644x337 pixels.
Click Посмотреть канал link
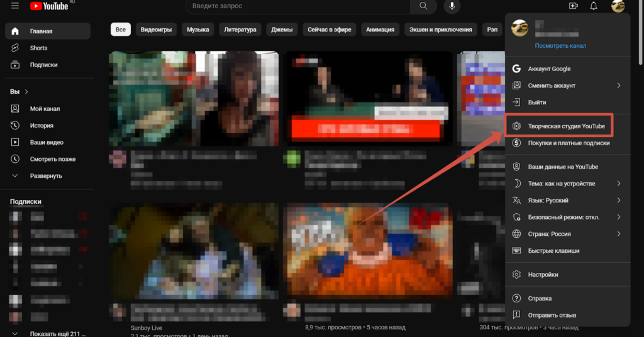point(560,45)
